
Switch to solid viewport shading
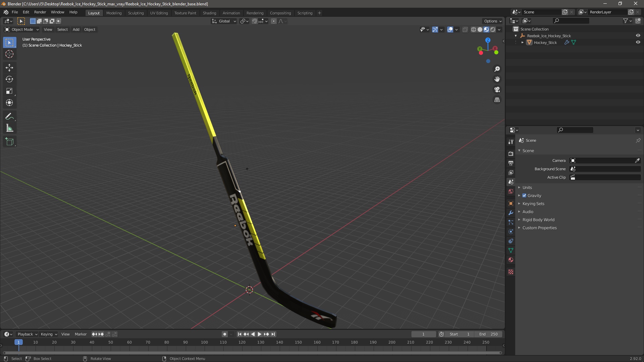click(480, 29)
